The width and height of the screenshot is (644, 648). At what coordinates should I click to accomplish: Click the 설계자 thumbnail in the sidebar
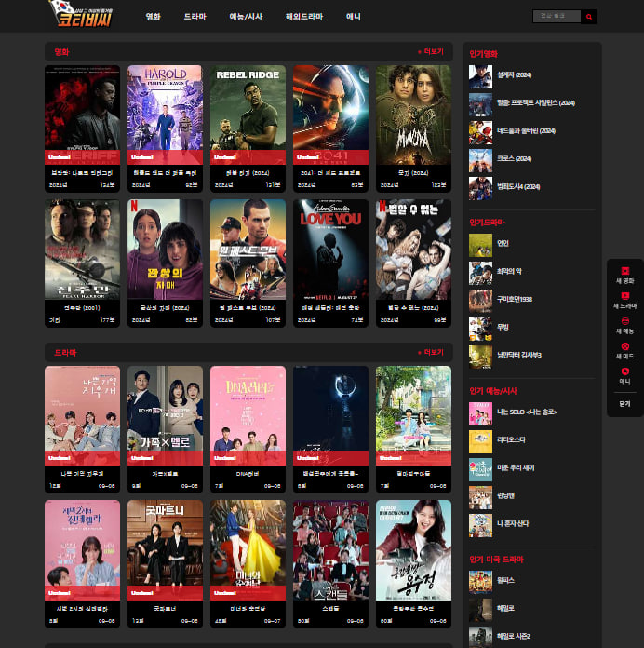point(480,76)
